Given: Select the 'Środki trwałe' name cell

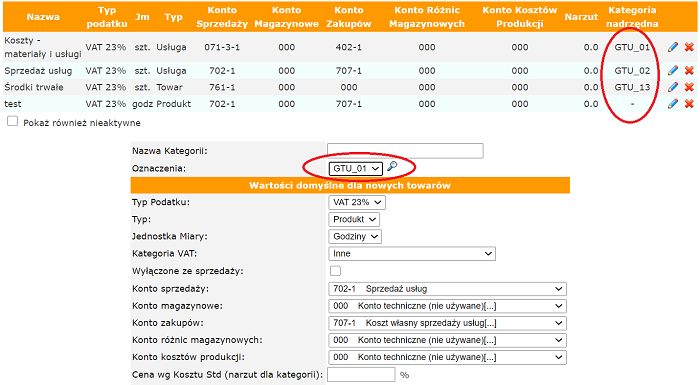Looking at the screenshot, I should 34,87.
